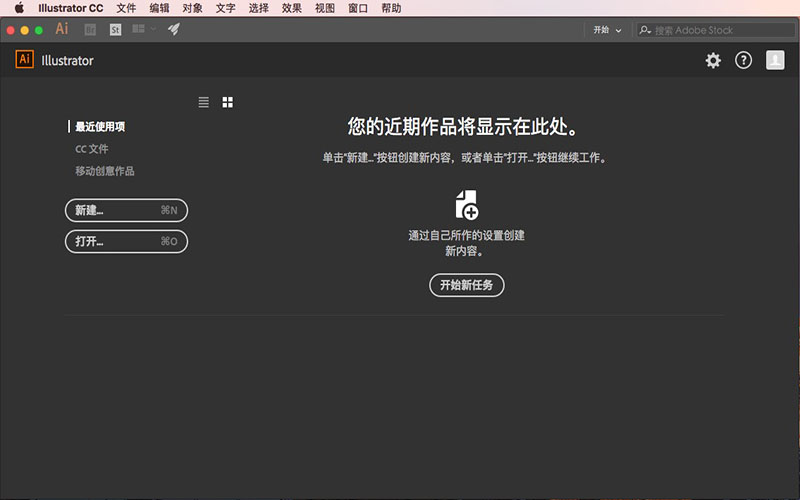Click the Bridge (Br) icon in toolbar
The width and height of the screenshot is (800, 500).
pyautogui.click(x=90, y=30)
